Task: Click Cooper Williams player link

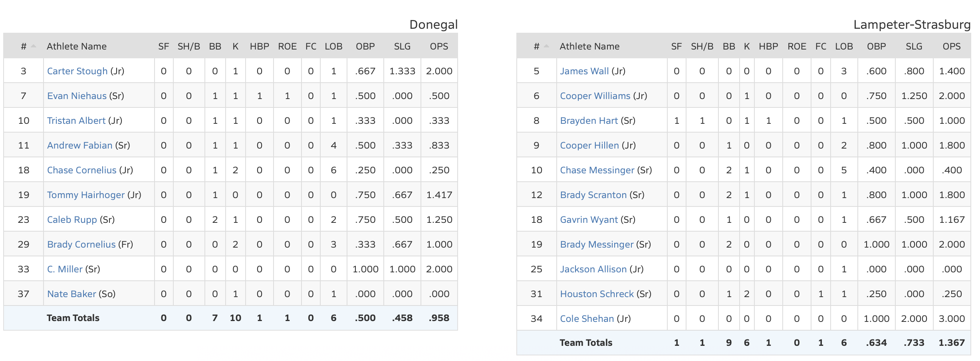Action: click(595, 96)
